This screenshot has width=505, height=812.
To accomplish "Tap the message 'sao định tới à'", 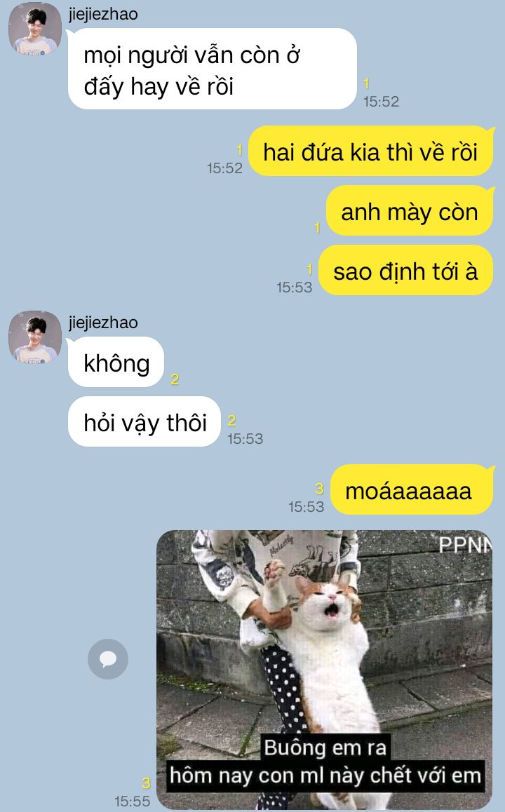I will coord(405,271).
